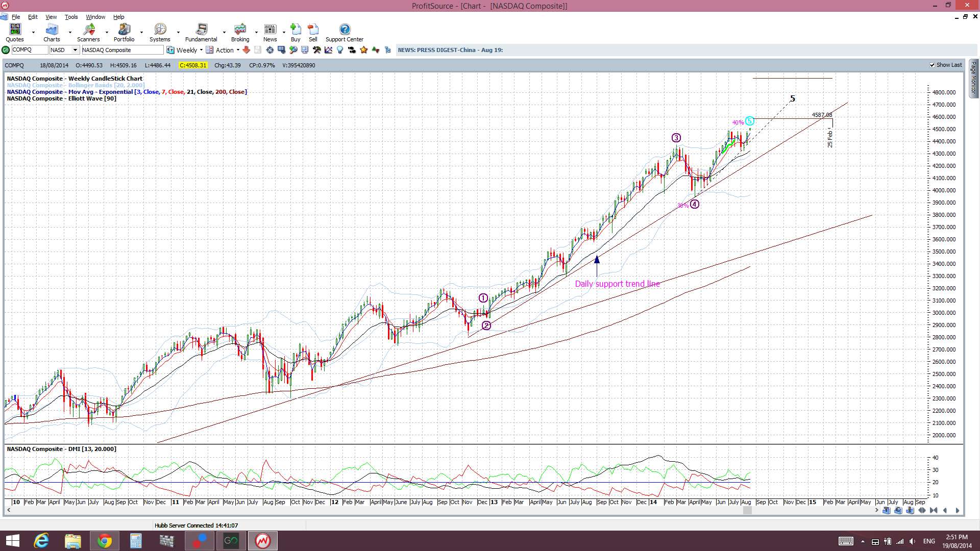
Task: Click the 4587.08 price target label
Action: pyautogui.click(x=822, y=115)
